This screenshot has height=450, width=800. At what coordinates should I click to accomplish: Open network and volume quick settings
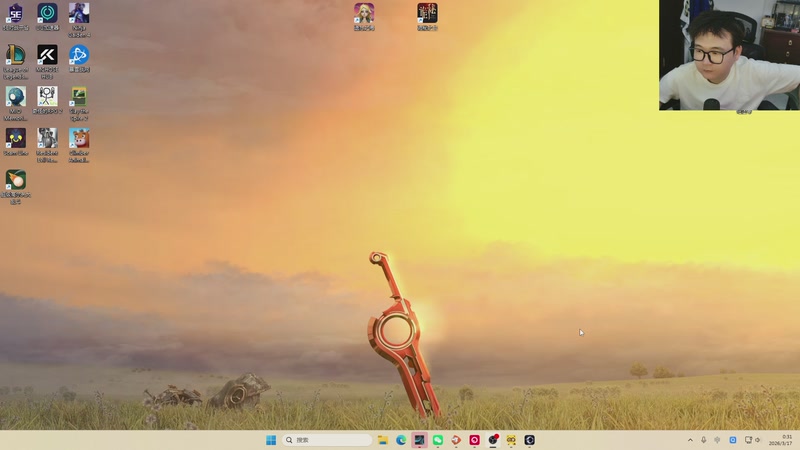(x=753, y=440)
